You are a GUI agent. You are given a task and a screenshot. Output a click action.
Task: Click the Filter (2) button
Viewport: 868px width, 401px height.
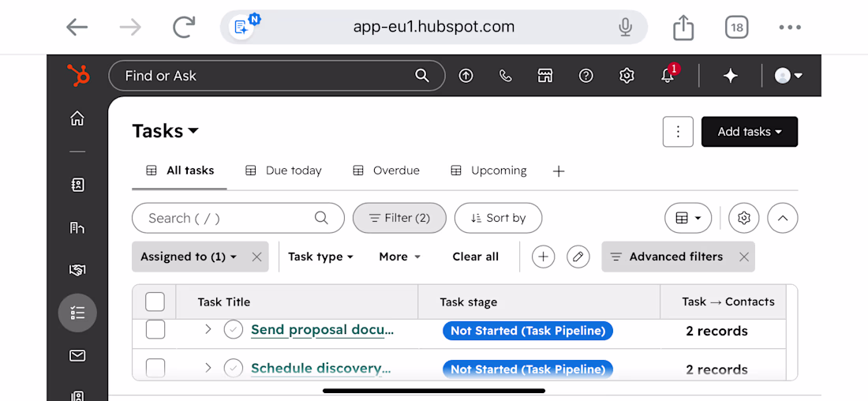399,218
